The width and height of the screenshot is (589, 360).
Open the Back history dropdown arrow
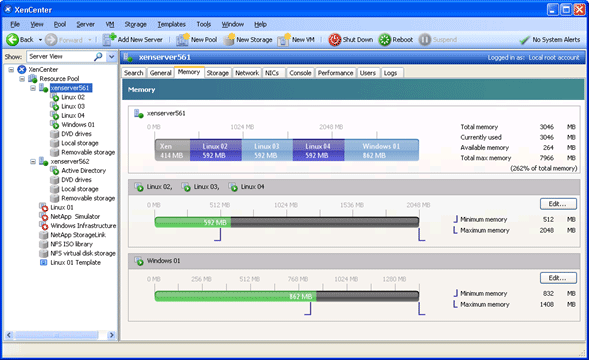pos(40,40)
